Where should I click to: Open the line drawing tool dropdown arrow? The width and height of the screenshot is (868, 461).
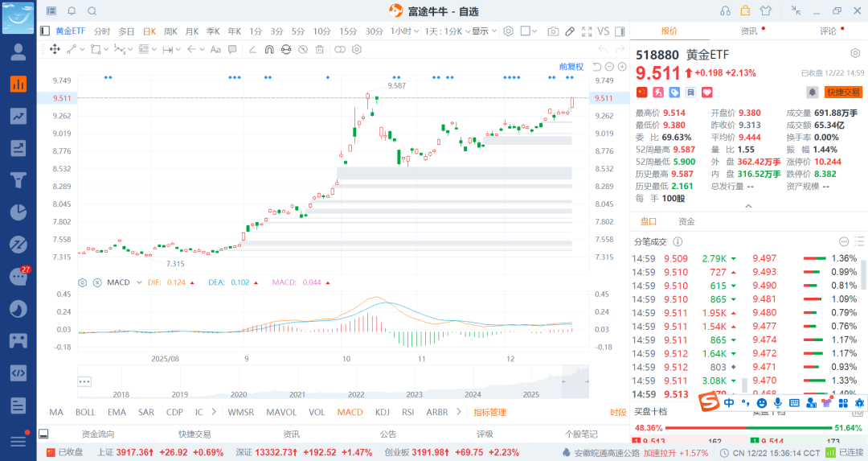coord(83,49)
